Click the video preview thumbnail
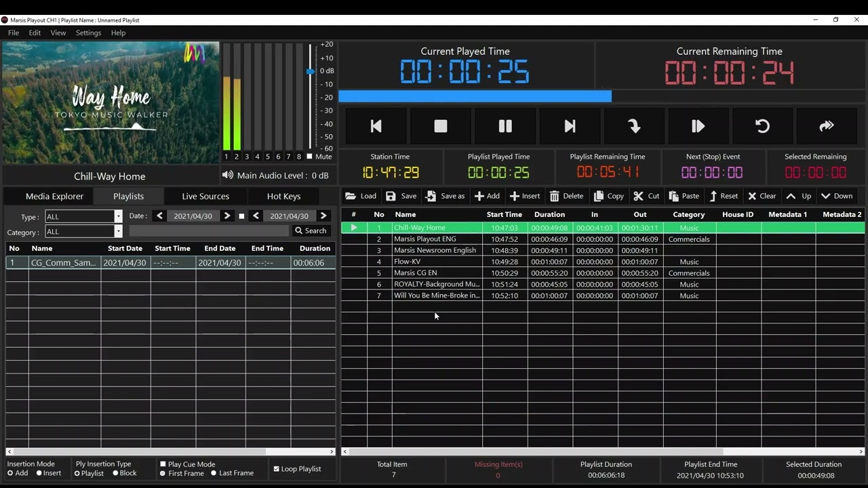 pyautogui.click(x=111, y=102)
